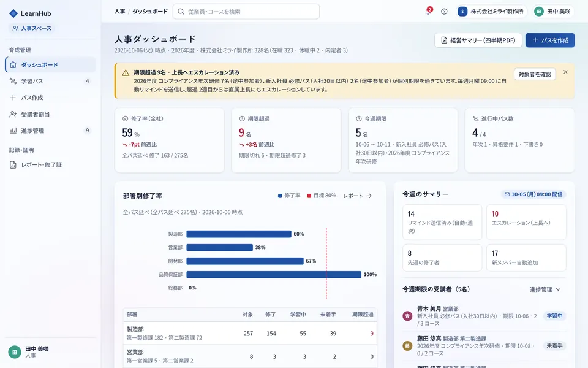588x368 pixels.
Task: Open レポート・修了証 in the sidebar
Action: click(x=50, y=164)
